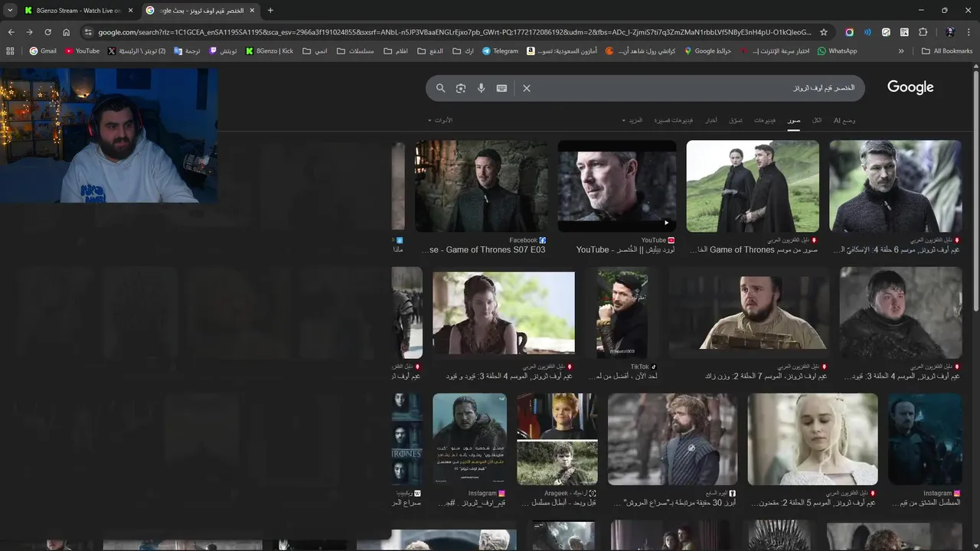Open the Game of Thrones S07 E03 Facebook image

click(481, 186)
